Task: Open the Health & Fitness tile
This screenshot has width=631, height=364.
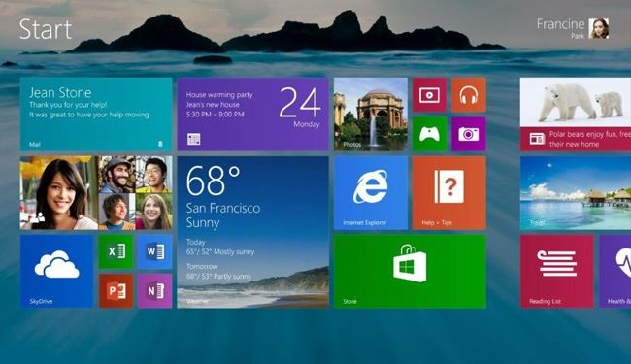Action: tap(614, 272)
